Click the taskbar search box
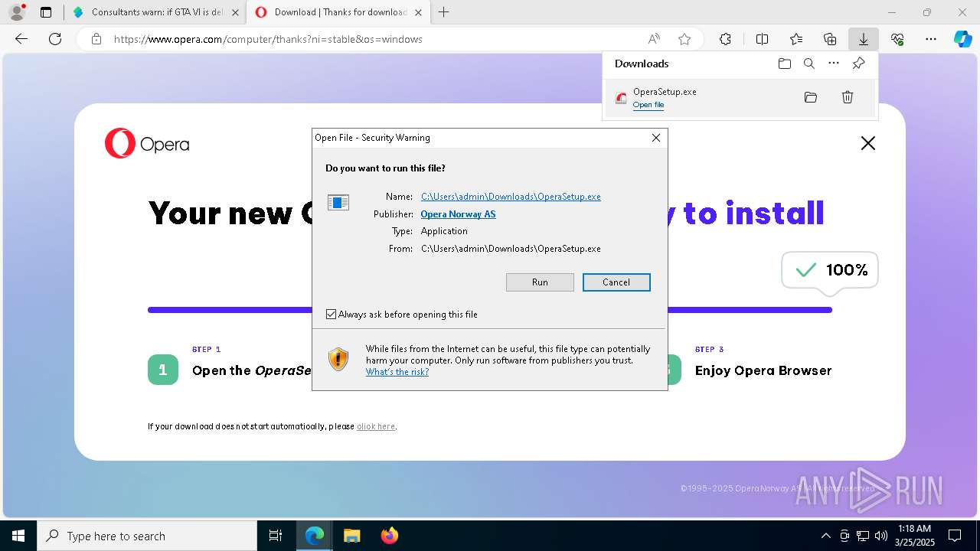The width and height of the screenshot is (980, 551). (147, 536)
